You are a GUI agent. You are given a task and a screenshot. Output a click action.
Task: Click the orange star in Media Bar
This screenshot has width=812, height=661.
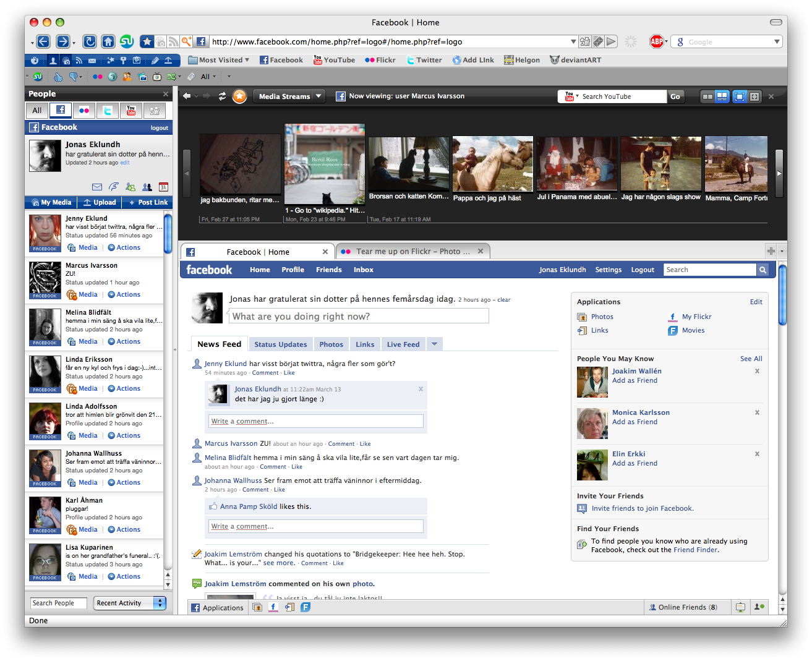(239, 96)
